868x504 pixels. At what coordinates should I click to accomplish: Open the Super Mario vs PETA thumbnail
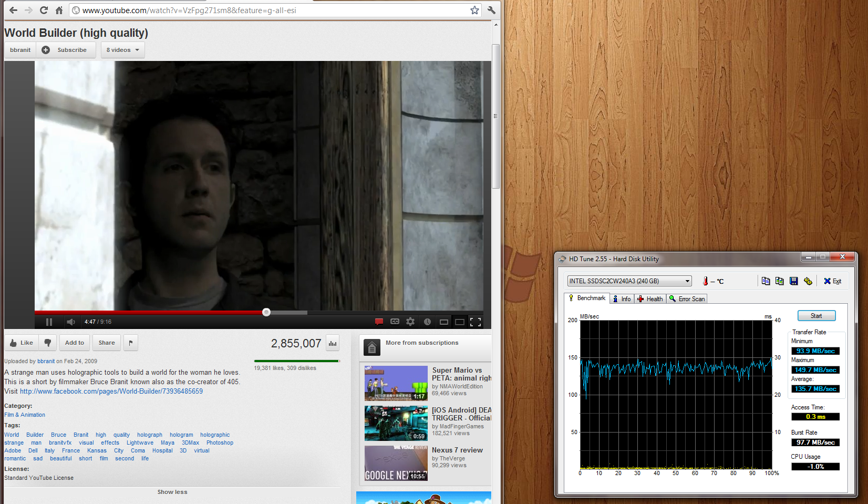396,383
